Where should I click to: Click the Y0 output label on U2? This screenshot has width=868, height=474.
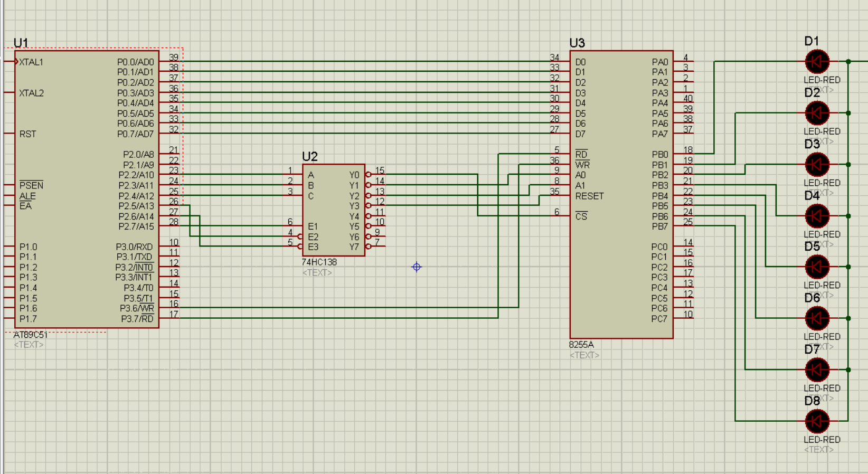pyautogui.click(x=354, y=175)
